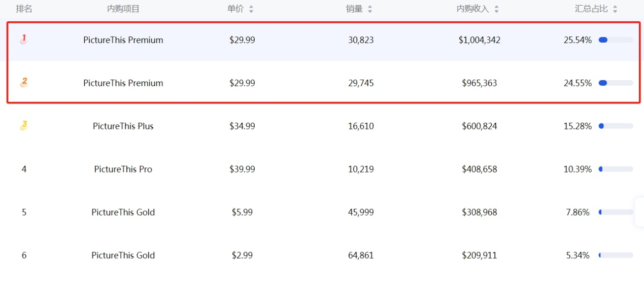The height and width of the screenshot is (282, 644).
Task: Click the 销量 sort arrows icon
Action: click(370, 9)
